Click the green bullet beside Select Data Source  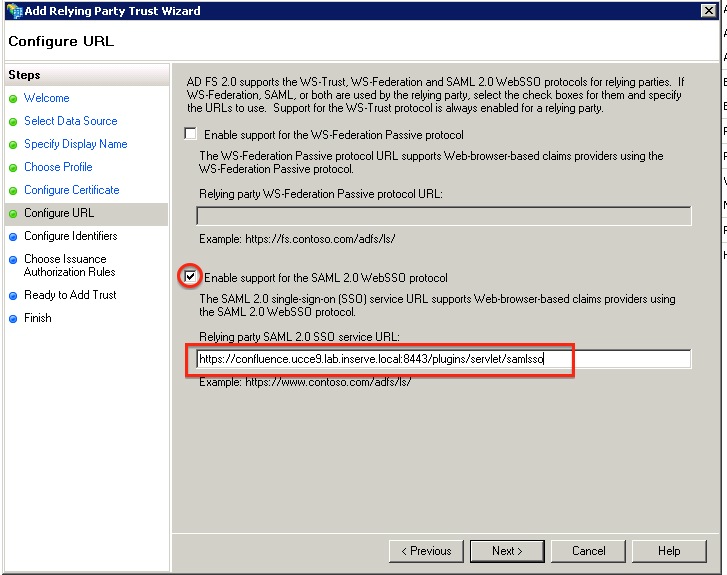(13, 121)
